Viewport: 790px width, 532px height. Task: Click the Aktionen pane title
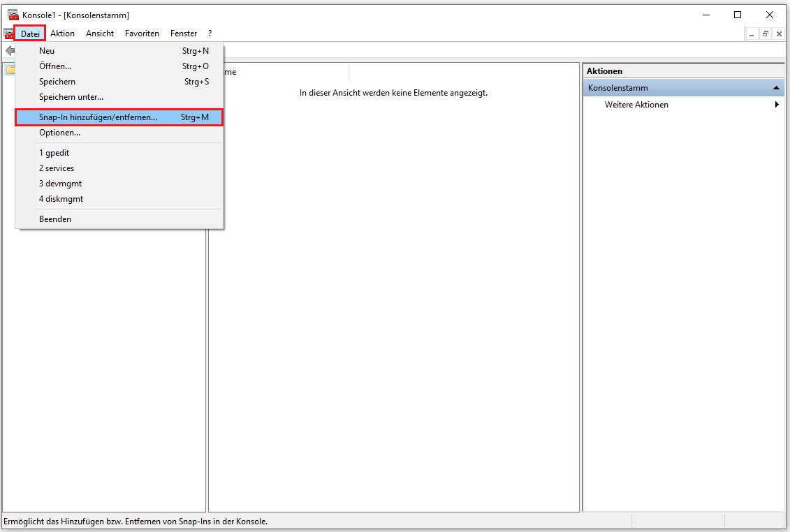(604, 71)
